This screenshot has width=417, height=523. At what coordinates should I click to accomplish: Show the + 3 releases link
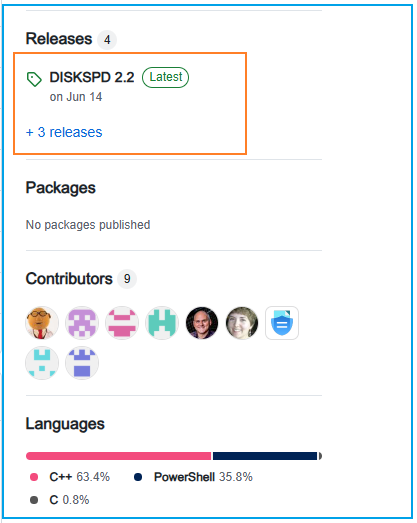(64, 132)
